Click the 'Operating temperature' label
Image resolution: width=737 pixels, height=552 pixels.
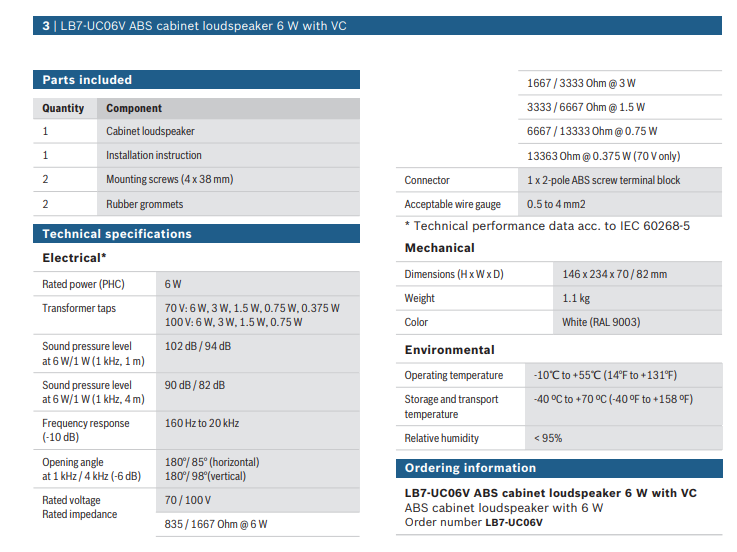454,375
